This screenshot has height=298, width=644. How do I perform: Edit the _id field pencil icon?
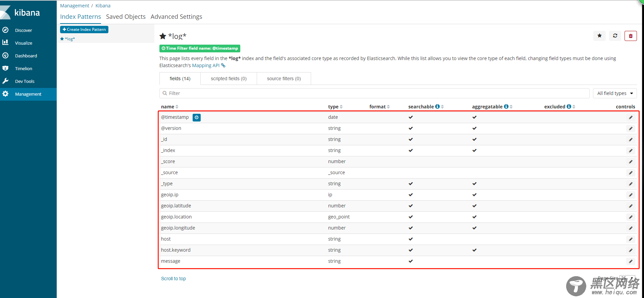pos(631,140)
